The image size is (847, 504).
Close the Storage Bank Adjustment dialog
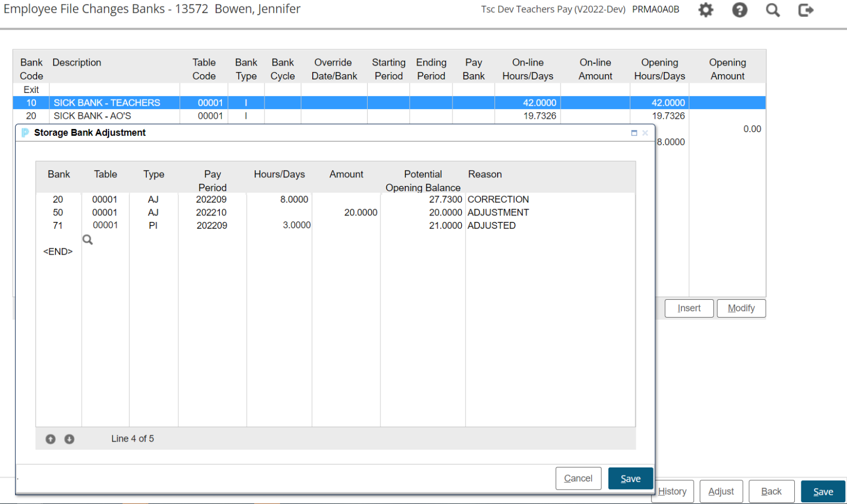[645, 133]
